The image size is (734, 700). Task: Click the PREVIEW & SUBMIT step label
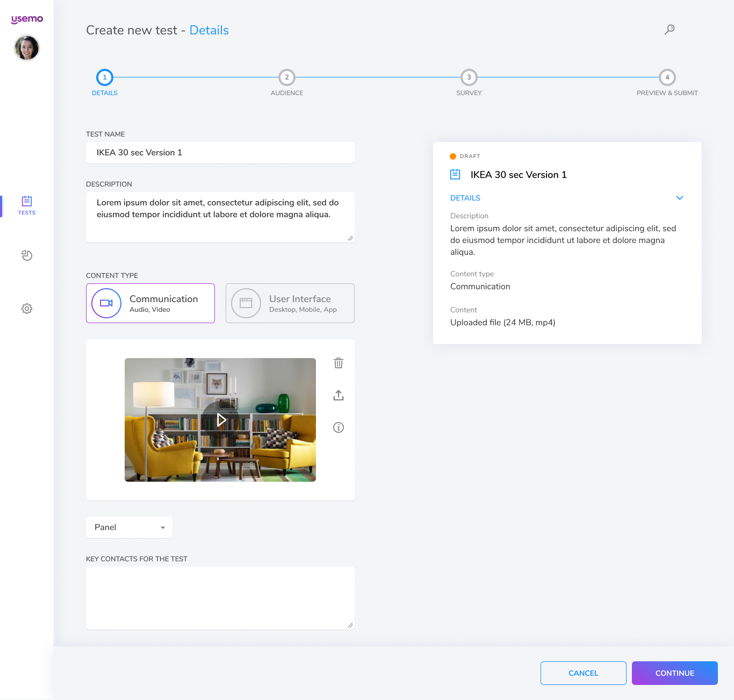(x=667, y=93)
